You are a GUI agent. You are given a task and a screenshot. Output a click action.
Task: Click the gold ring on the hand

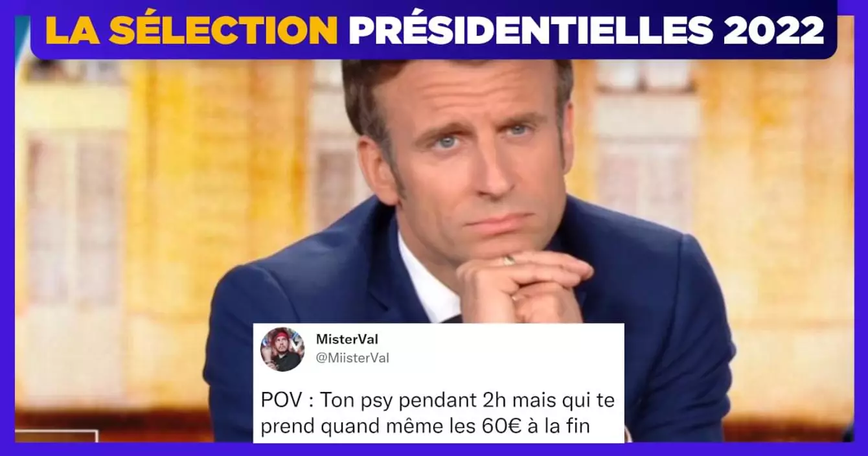(x=509, y=260)
